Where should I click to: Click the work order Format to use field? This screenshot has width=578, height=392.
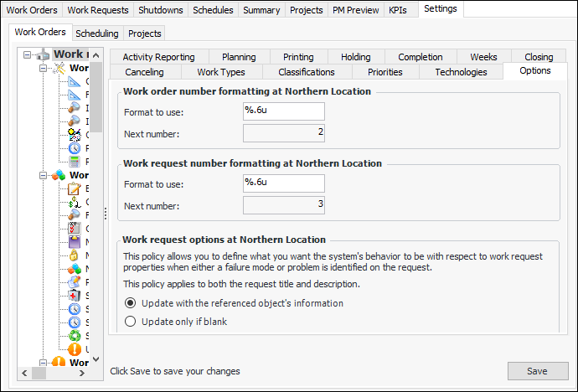click(x=283, y=111)
